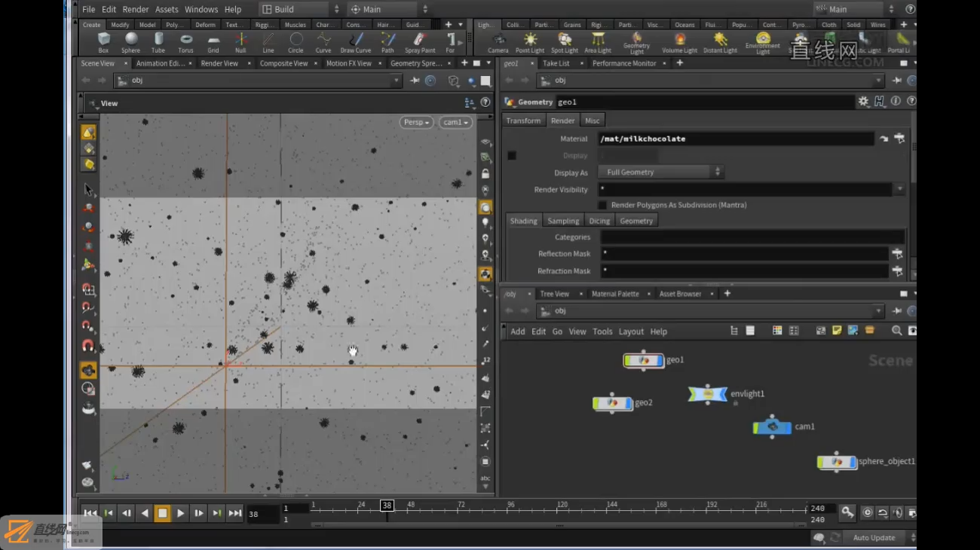Select the geo1 node

(x=643, y=360)
